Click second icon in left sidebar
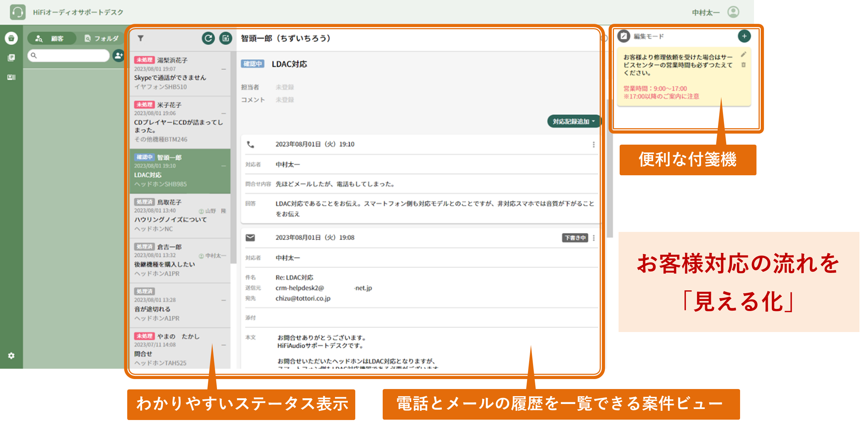The image size is (868, 425). pyautogui.click(x=11, y=58)
